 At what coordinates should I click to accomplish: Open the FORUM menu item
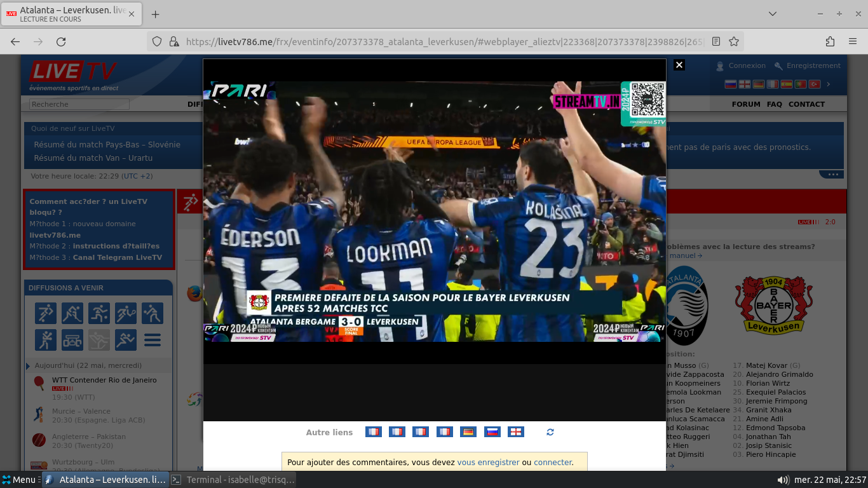[746, 104]
